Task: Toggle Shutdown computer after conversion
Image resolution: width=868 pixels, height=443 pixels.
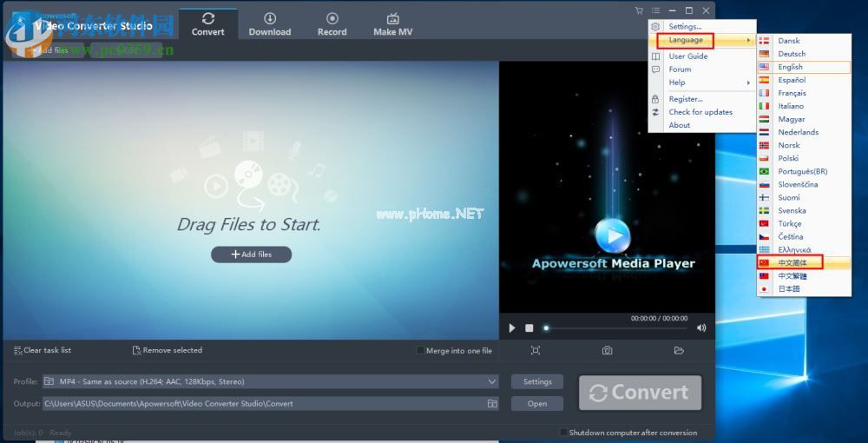Action: click(563, 433)
